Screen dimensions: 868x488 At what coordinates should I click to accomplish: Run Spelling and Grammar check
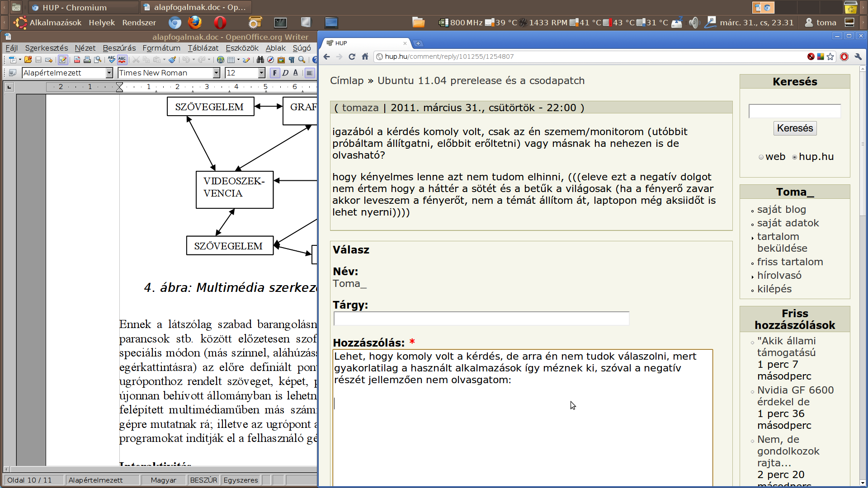[112, 60]
